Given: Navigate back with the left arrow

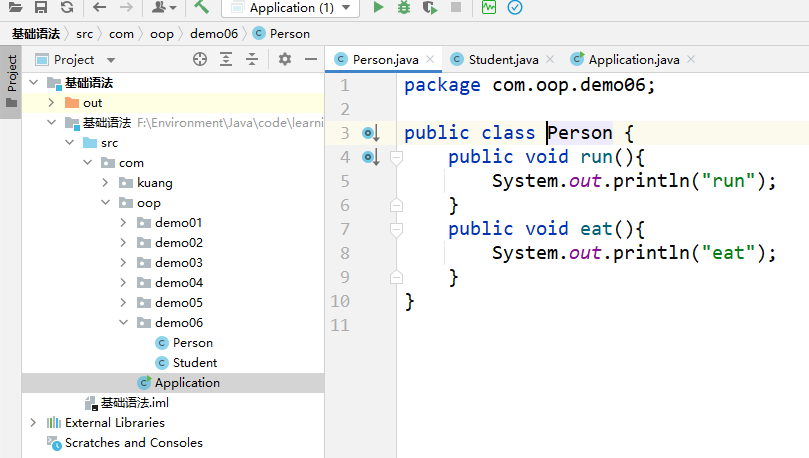Looking at the screenshot, I should pyautogui.click(x=100, y=7).
